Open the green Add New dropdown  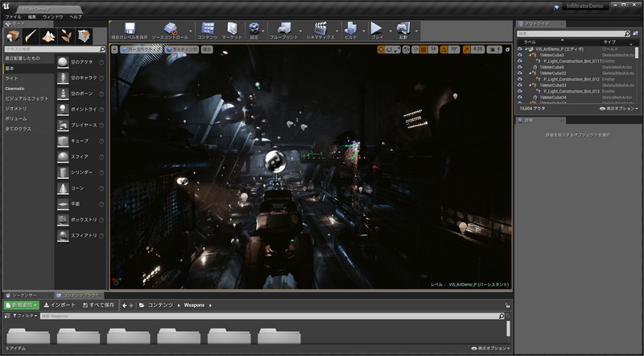click(21, 305)
